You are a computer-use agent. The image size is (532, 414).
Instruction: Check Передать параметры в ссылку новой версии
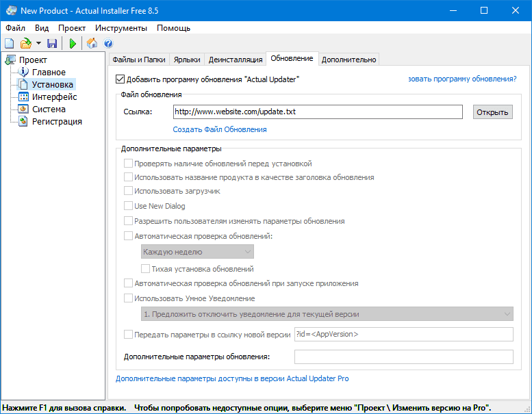click(128, 335)
